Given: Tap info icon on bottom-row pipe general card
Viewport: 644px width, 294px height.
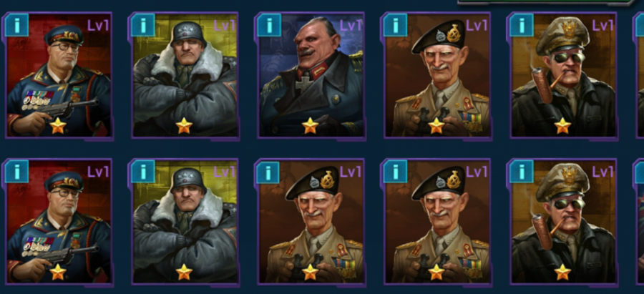Looking at the screenshot, I should click(521, 171).
